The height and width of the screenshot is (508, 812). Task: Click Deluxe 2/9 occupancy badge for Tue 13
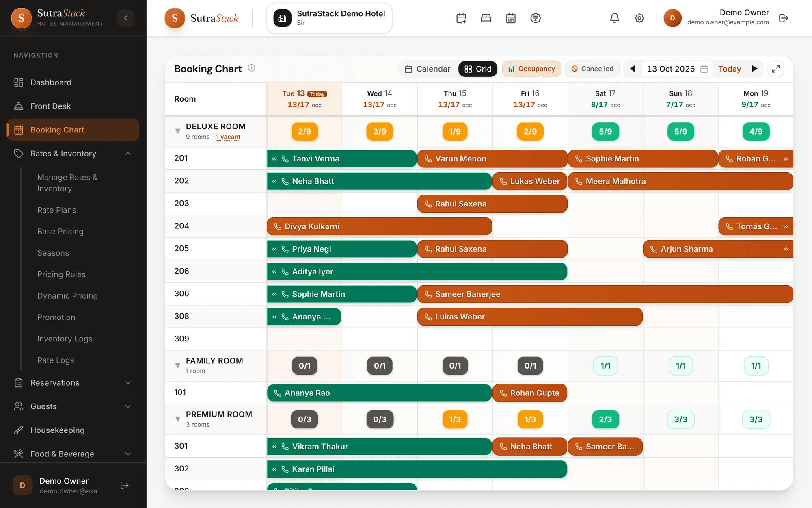[304, 132]
